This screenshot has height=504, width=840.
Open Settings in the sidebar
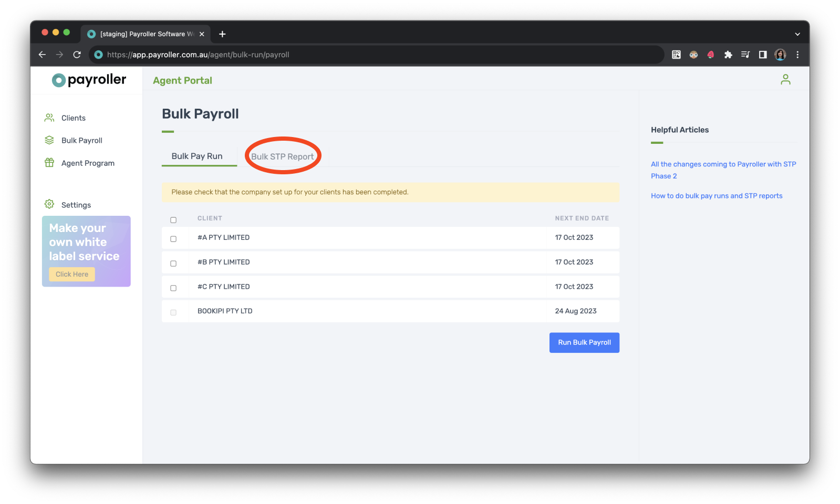coord(76,205)
